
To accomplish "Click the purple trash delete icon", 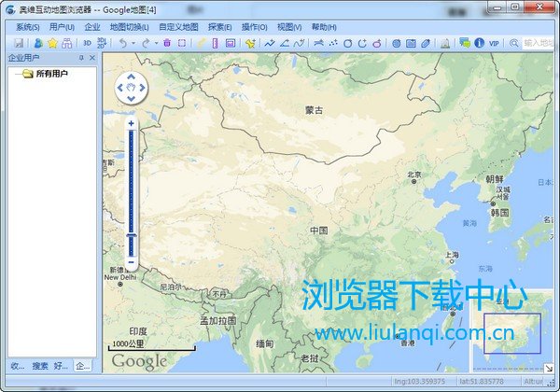I will click(167, 43).
